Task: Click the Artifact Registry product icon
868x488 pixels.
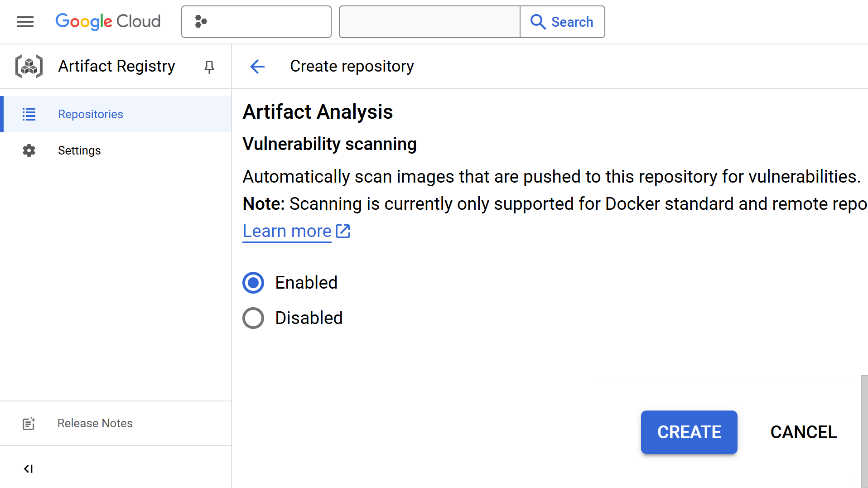Action: (29, 66)
